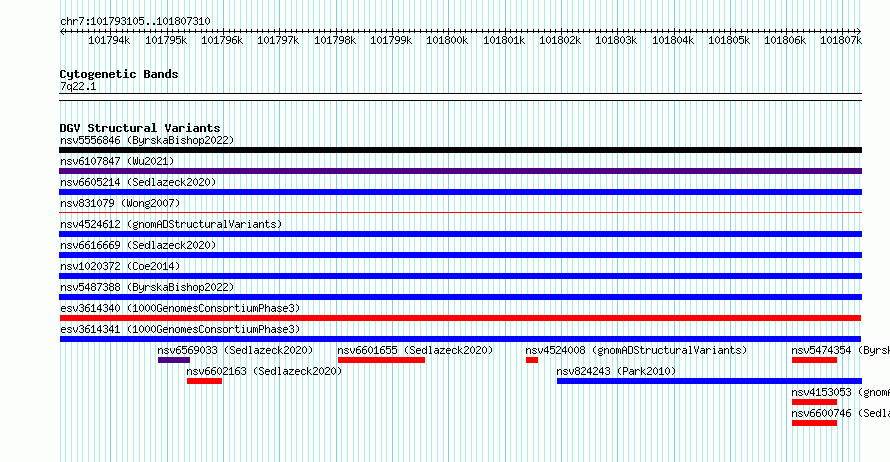Select the nsv6107847 (Wu2021) purple variant bar

460,171
